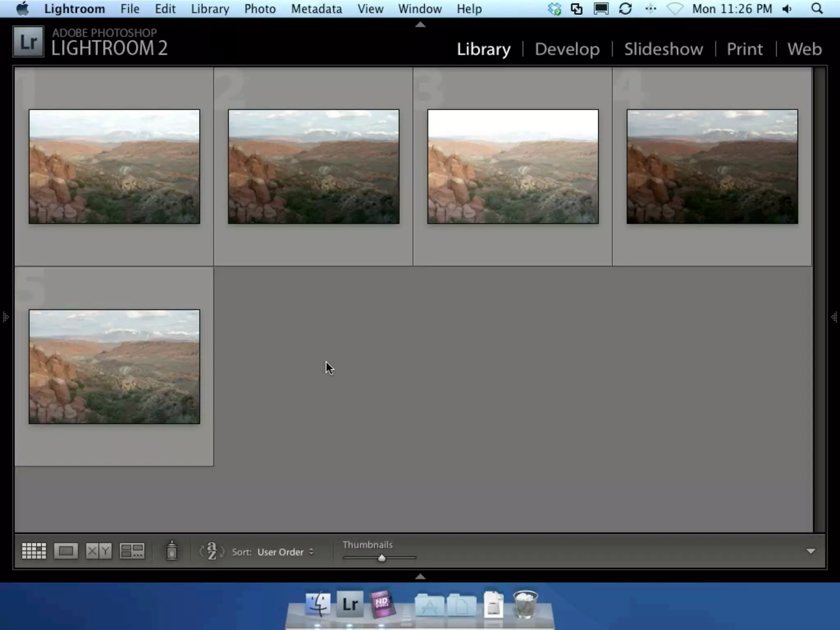The height and width of the screenshot is (630, 840).
Task: Switch to the Develop module
Action: click(567, 49)
